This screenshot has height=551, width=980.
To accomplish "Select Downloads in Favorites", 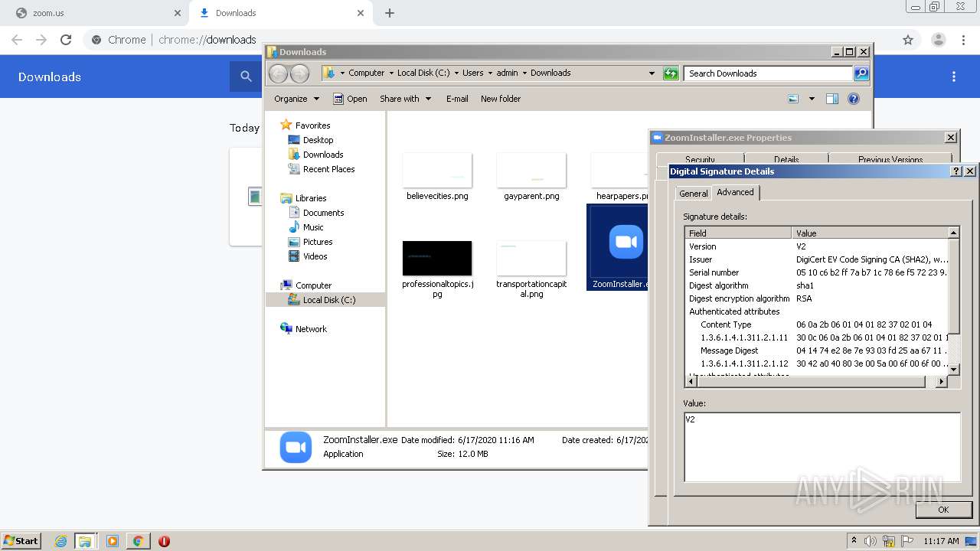I will tap(322, 155).
